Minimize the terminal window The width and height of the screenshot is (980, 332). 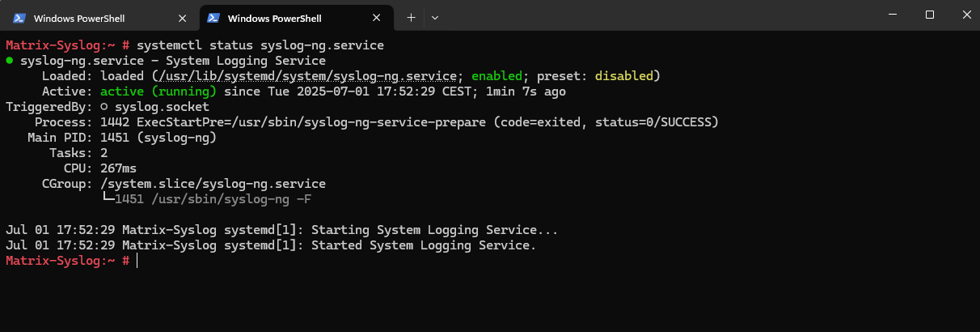(x=893, y=15)
